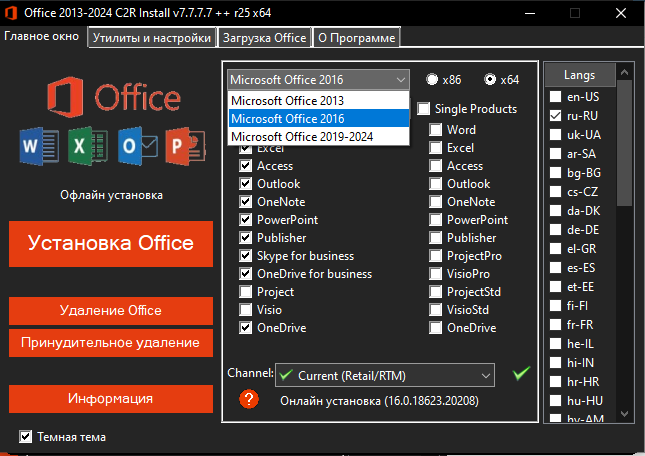Uncheck Publisher in suite list

click(246, 238)
